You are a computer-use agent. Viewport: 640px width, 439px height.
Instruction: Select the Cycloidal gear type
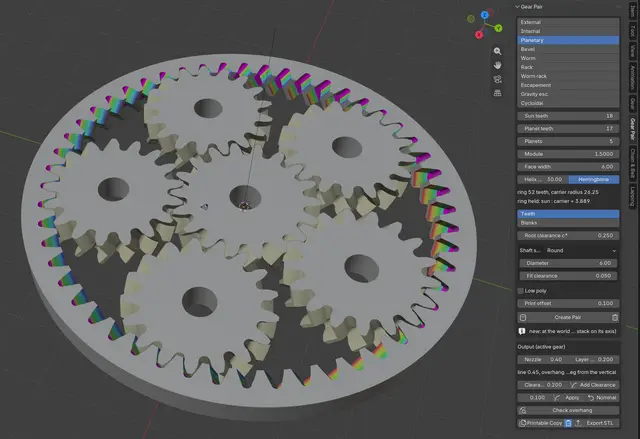[x=568, y=103]
